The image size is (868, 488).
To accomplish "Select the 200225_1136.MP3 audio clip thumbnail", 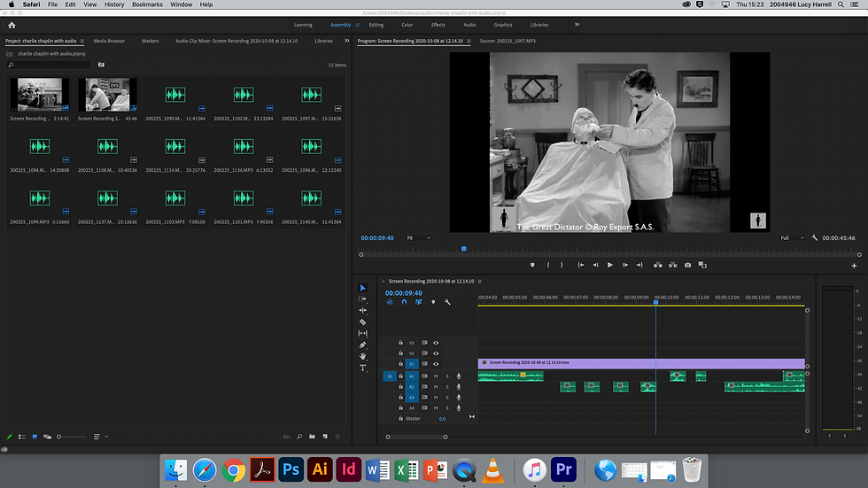I will (242, 147).
